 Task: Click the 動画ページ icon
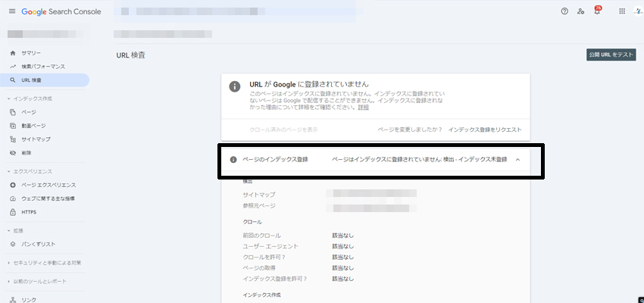(13, 126)
